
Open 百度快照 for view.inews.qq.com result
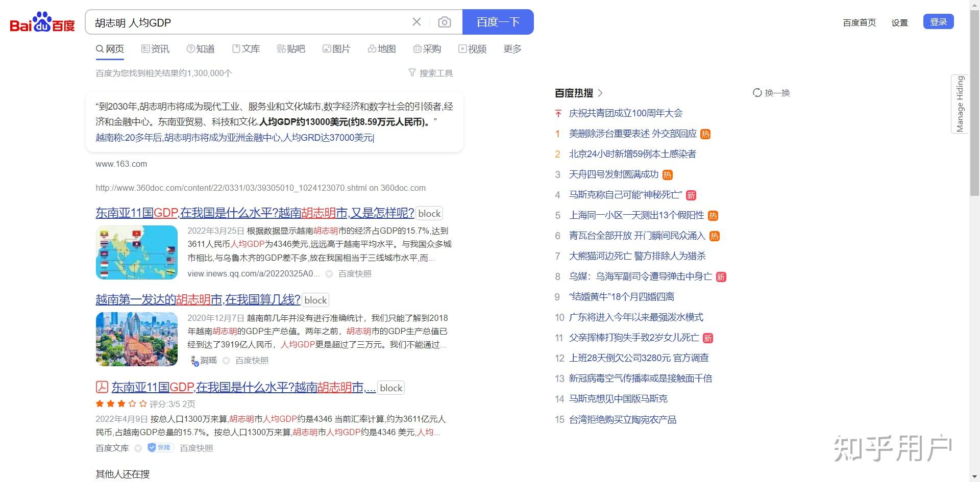point(355,274)
